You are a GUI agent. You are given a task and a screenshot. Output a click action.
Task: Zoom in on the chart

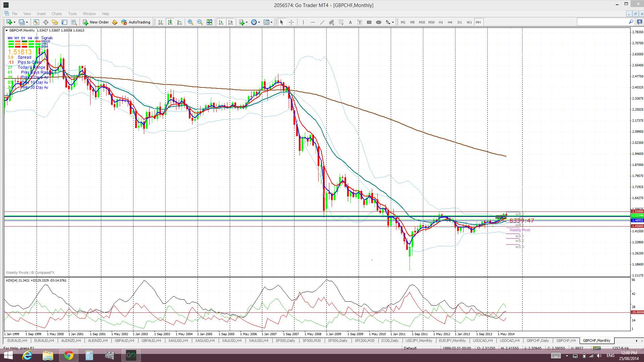191,22
